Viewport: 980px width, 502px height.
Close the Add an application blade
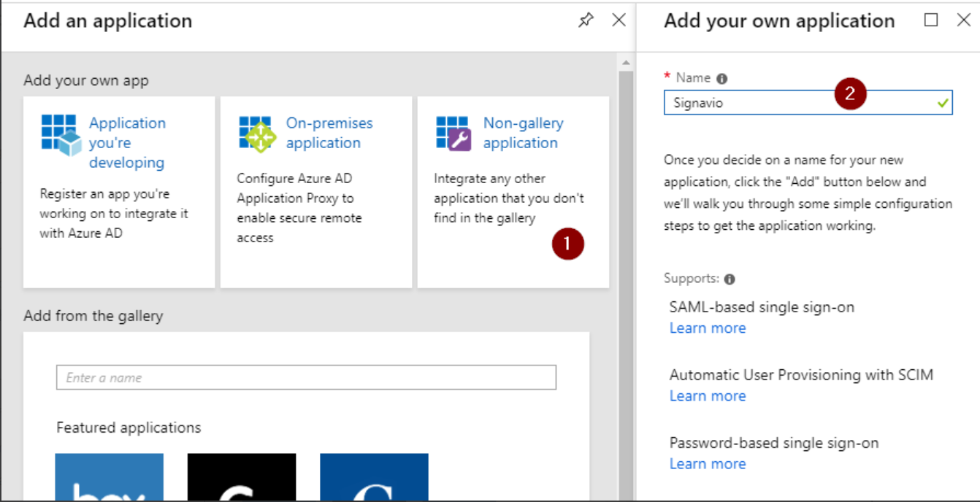click(x=619, y=20)
